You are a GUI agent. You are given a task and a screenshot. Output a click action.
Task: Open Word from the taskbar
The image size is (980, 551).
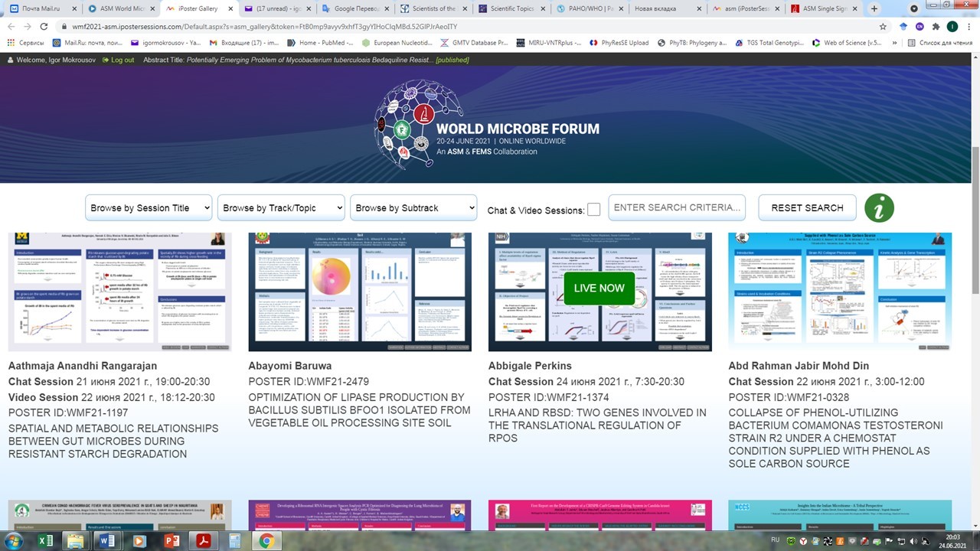(108, 541)
